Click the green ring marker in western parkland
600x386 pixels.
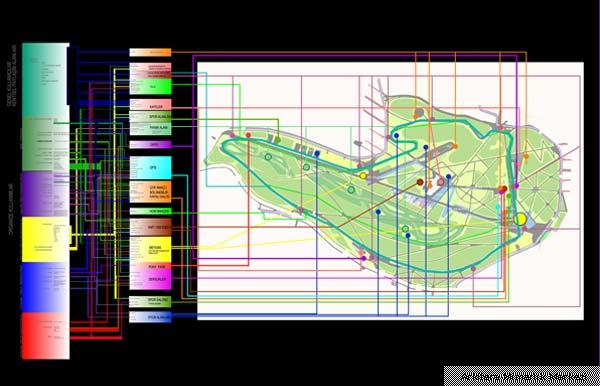tap(268, 157)
